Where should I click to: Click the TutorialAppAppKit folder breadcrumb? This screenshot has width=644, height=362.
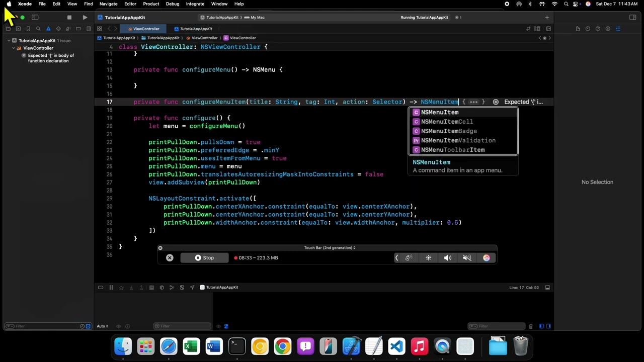[x=160, y=38]
